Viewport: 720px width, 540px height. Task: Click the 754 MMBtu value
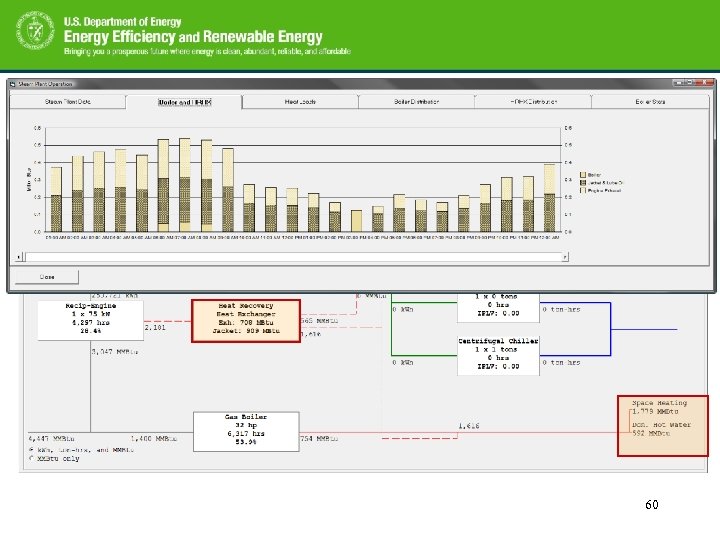pyautogui.click(x=319, y=439)
